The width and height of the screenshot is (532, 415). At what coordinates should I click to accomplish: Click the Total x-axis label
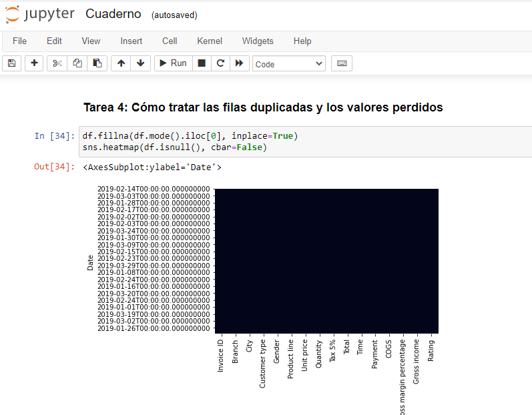point(346,347)
